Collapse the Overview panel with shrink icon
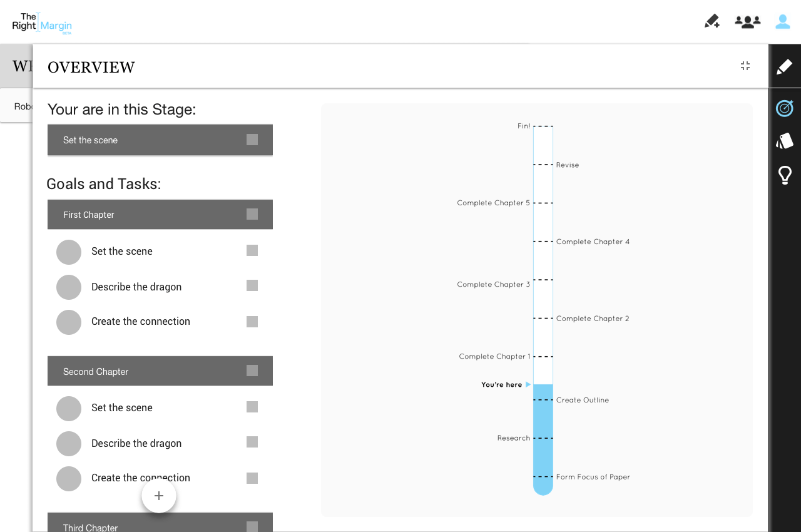Screen dimensions: 801x532 click(745, 66)
